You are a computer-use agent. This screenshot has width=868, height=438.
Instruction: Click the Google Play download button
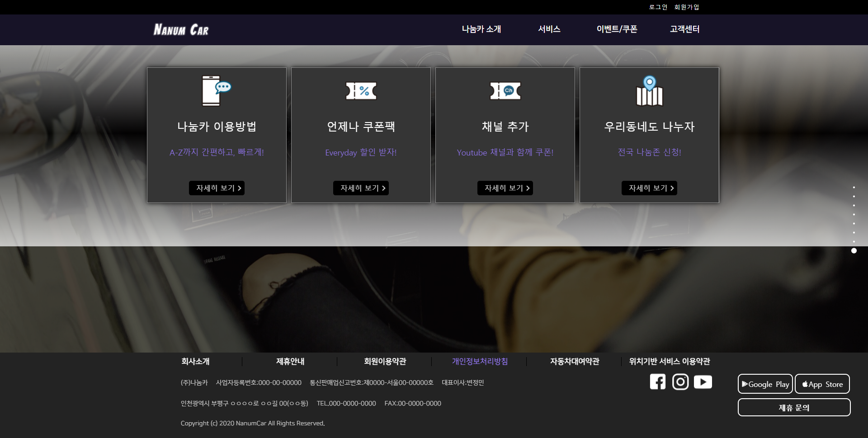click(765, 384)
